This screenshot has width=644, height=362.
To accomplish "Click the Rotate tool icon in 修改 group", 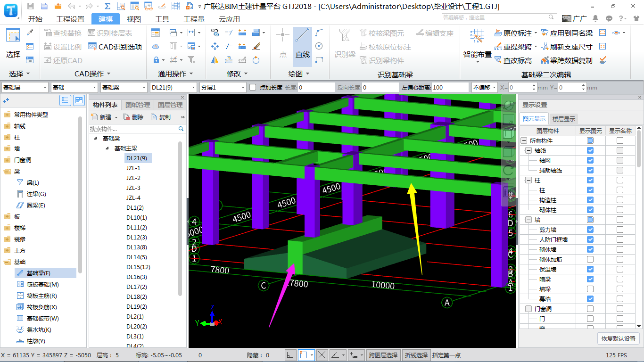I will (256, 60).
